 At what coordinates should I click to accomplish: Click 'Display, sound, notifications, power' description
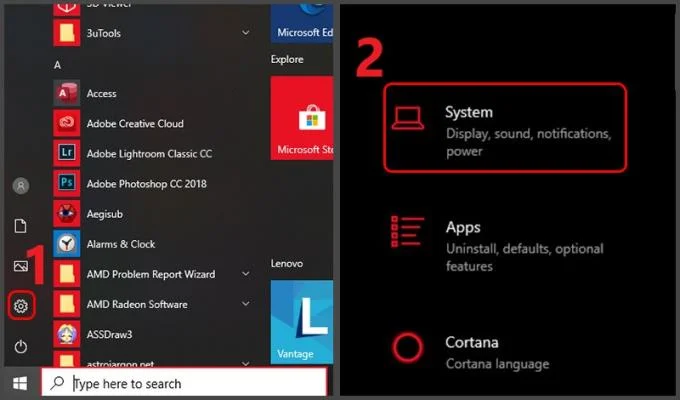[x=529, y=142]
